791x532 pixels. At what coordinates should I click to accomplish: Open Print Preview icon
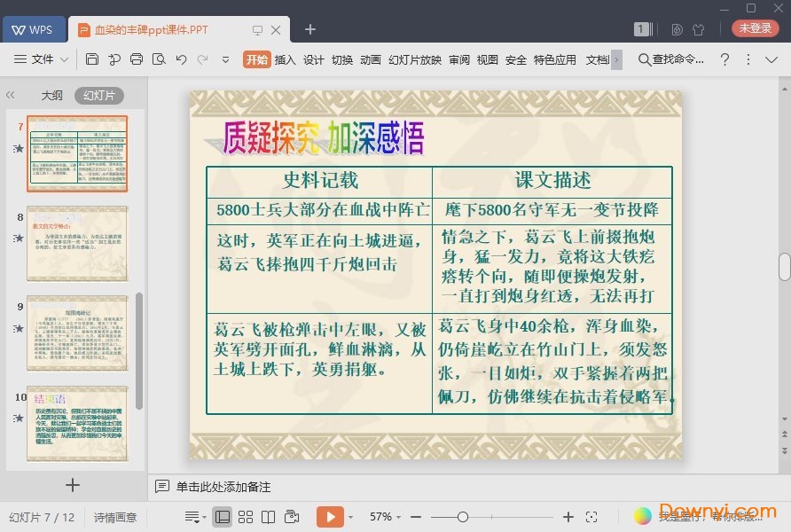point(159,59)
